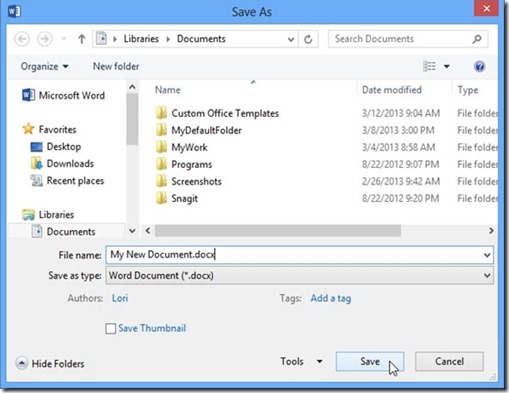509x393 pixels.
Task: Click the horizontal scrollbar thumb
Action: point(278,231)
